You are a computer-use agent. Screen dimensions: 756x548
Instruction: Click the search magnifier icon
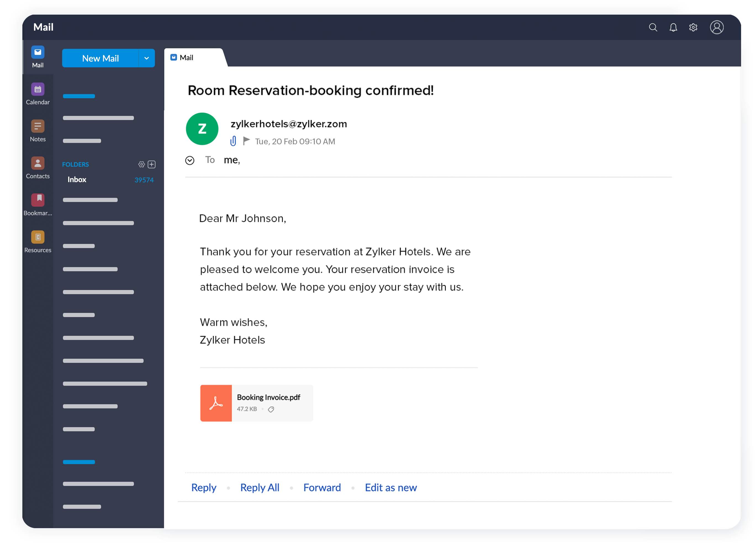[653, 27]
